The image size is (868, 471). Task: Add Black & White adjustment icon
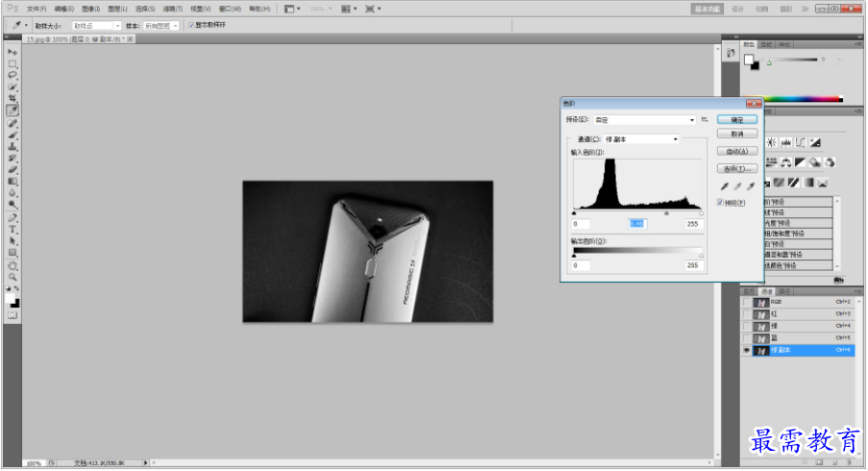tap(800, 162)
